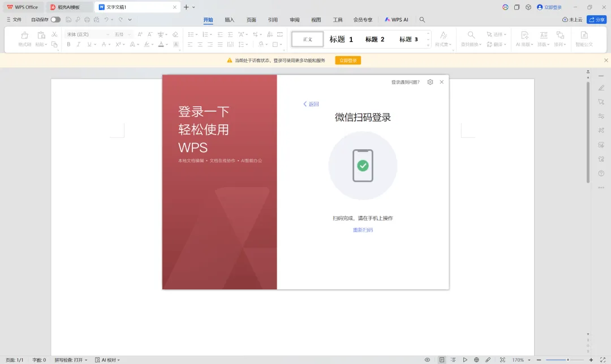The height and width of the screenshot is (364, 611).
Task: Open the AI 校对 dropdown in the status bar
Action: coord(107,360)
